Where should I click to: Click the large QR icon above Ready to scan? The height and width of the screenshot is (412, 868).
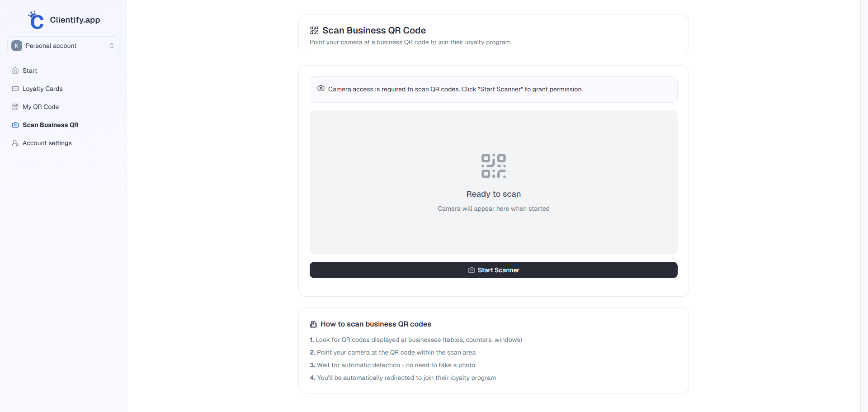pyautogui.click(x=493, y=166)
